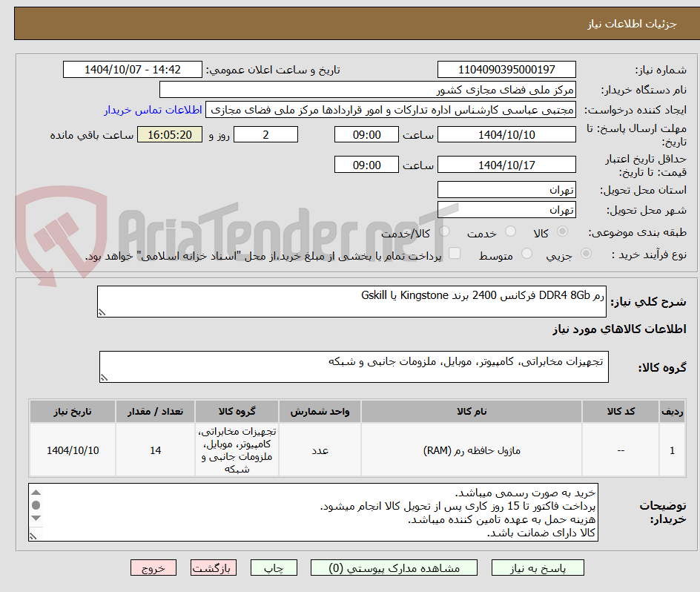Click the خروج exit button
The height and width of the screenshot is (592, 700).
click(153, 568)
